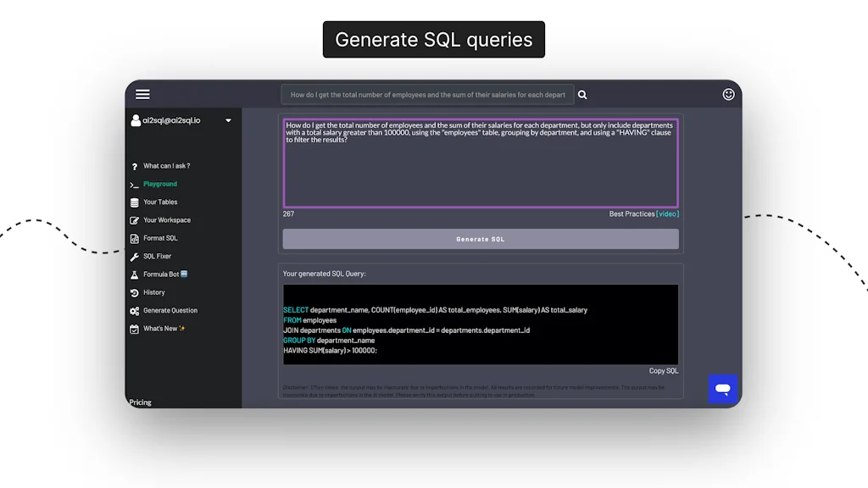Screen dimensions: 868x488
Task: Click the smiley face icon top right
Action: 728,94
